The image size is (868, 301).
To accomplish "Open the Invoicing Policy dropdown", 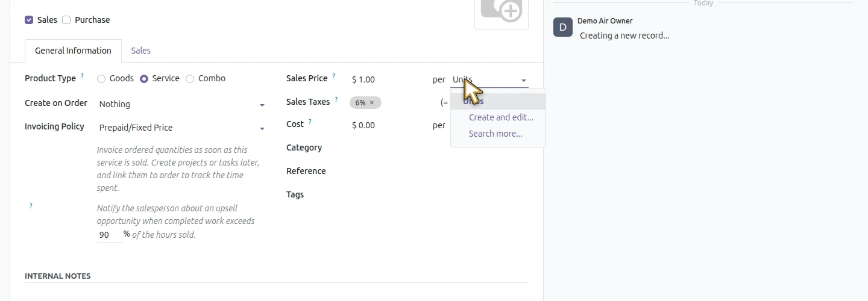I will (181, 128).
